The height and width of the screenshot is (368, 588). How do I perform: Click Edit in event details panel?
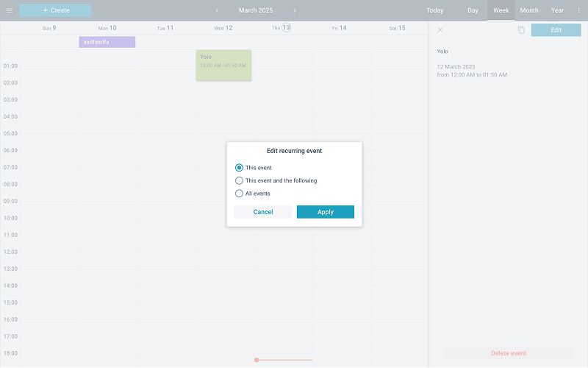[556, 30]
